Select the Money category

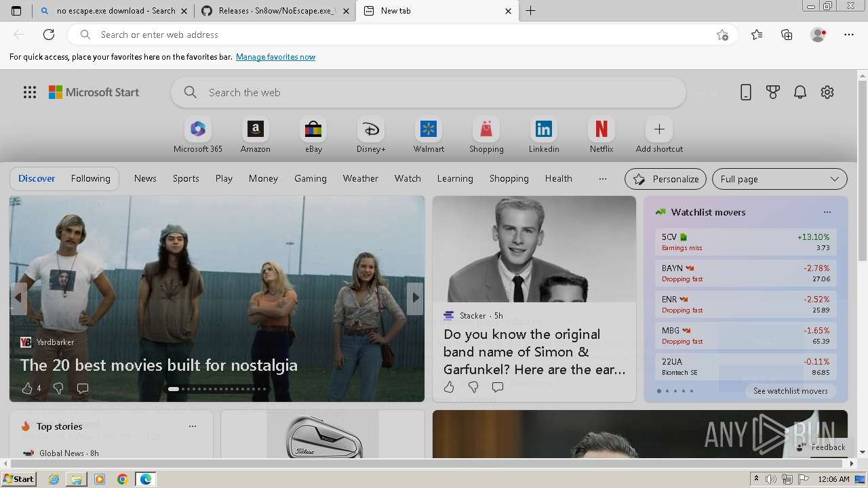pyautogui.click(x=263, y=178)
